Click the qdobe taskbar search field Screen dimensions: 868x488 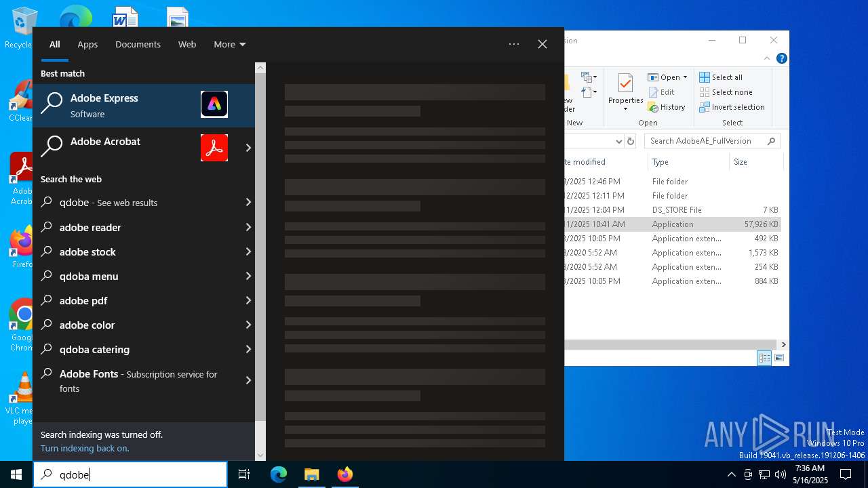point(130,474)
